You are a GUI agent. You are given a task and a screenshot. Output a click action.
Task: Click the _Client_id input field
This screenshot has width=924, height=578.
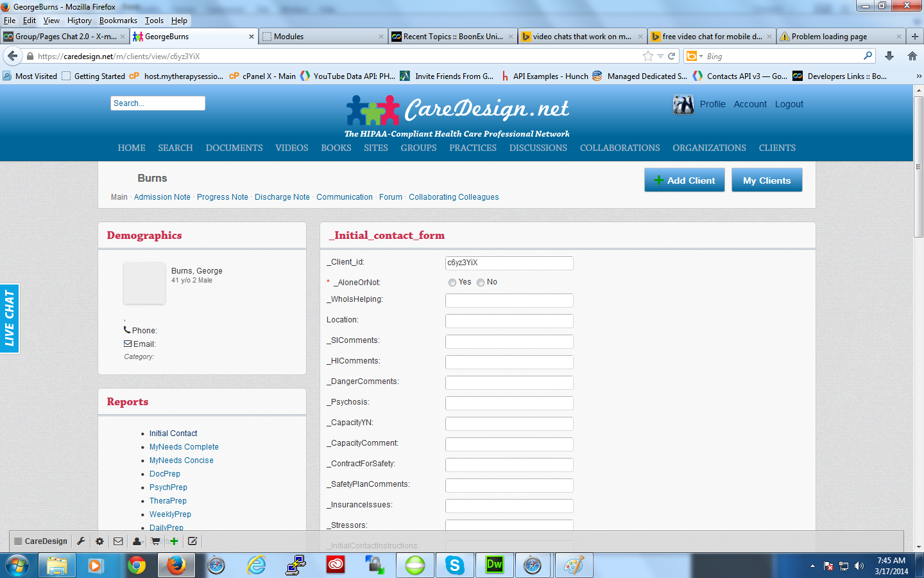click(x=509, y=263)
